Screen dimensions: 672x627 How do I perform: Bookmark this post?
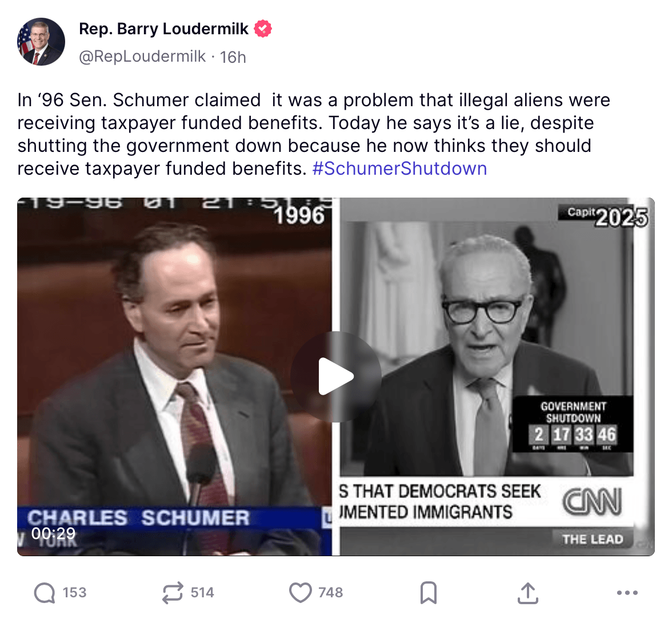click(428, 593)
